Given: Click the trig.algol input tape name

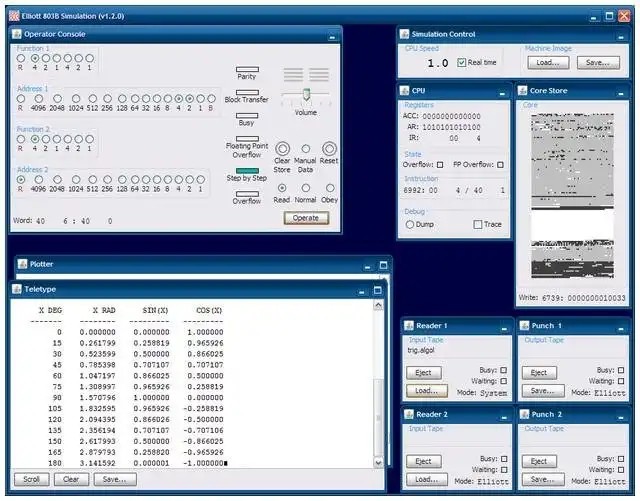Looking at the screenshot, I should [421, 350].
